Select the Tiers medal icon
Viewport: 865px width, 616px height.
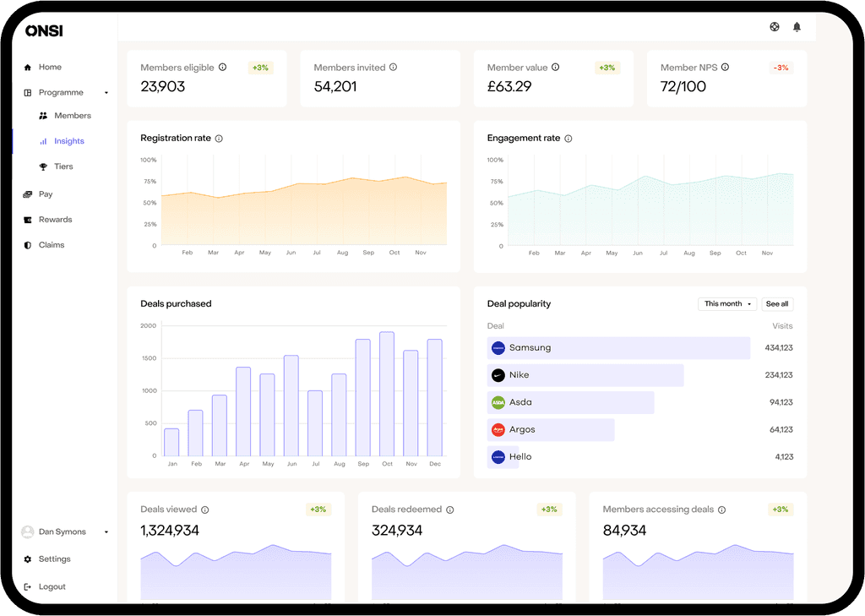click(44, 166)
